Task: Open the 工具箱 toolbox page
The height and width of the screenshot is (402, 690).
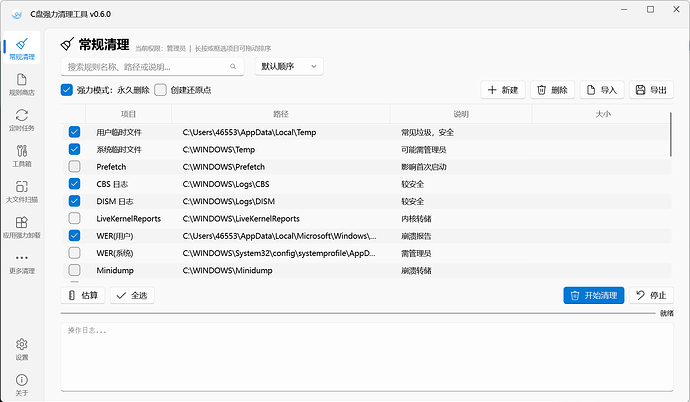Action: click(22, 156)
